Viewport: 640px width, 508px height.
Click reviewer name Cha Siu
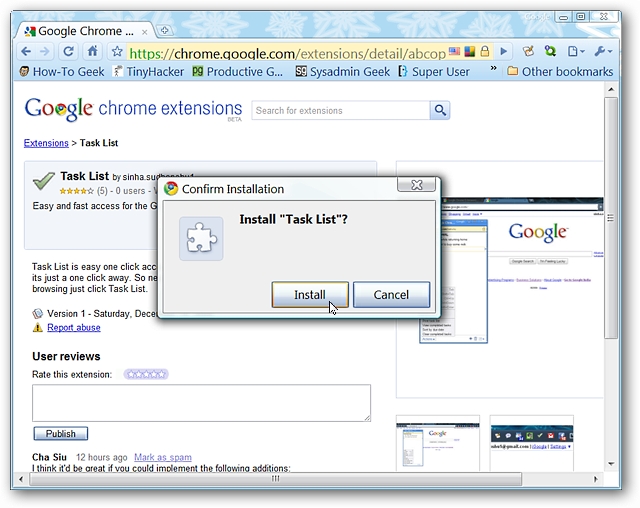(49, 457)
